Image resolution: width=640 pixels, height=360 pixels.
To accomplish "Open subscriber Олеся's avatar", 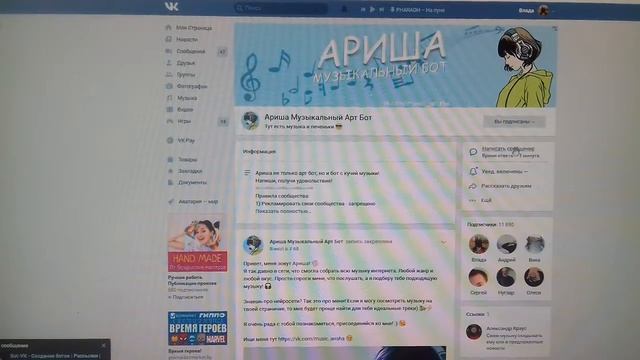I will tap(534, 278).
